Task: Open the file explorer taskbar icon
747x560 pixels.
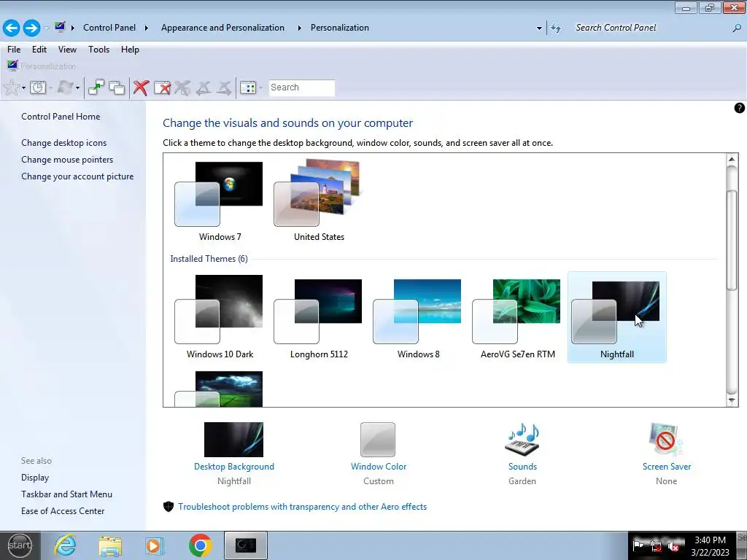Action: pyautogui.click(x=110, y=545)
